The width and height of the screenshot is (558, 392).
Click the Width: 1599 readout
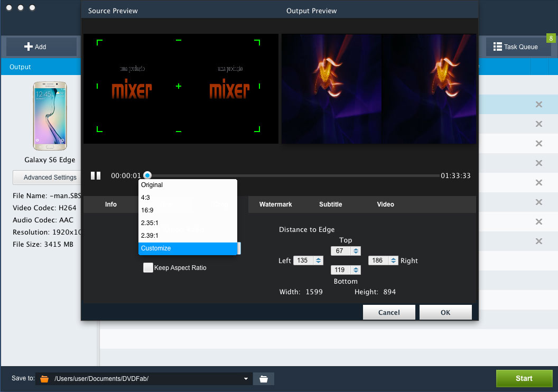[301, 292]
